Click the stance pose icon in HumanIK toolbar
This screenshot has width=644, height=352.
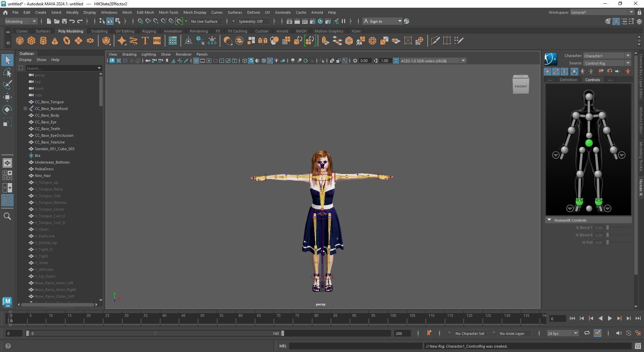(628, 71)
